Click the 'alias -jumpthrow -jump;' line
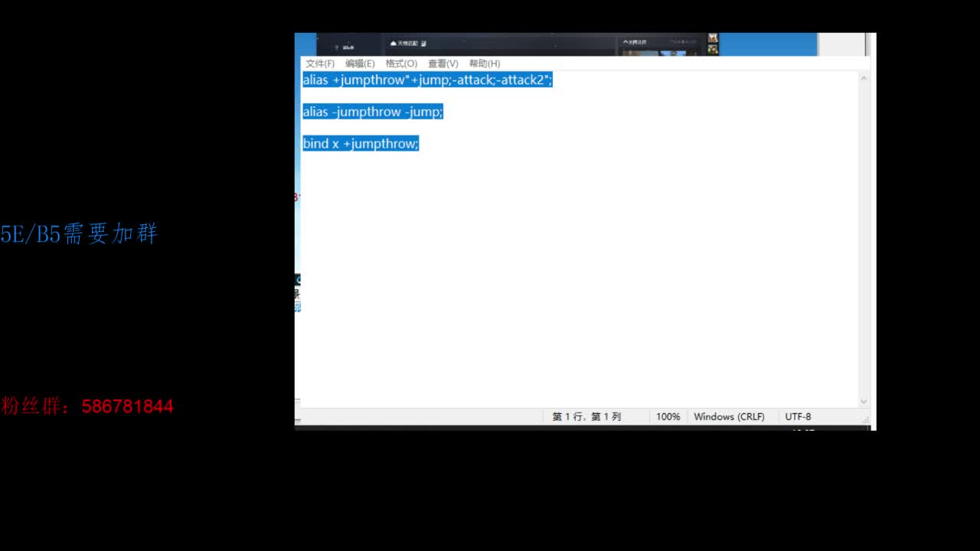Image resolution: width=980 pixels, height=551 pixels. click(x=373, y=112)
